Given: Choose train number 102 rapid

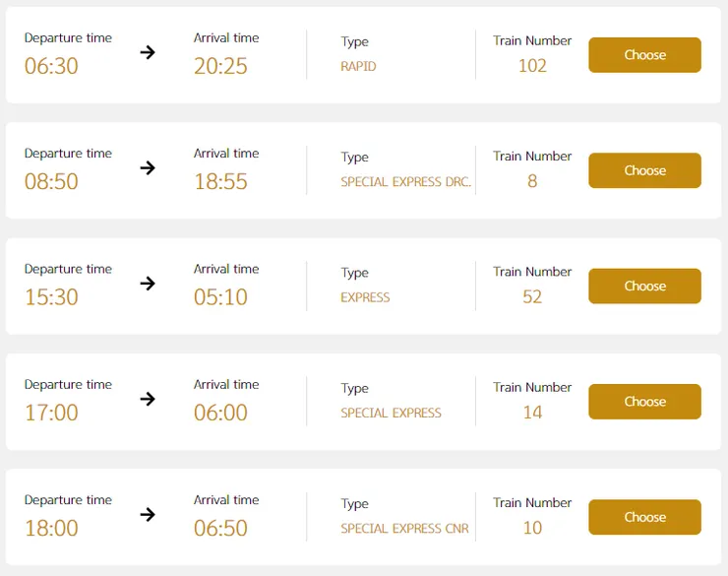Looking at the screenshot, I should click(644, 55).
